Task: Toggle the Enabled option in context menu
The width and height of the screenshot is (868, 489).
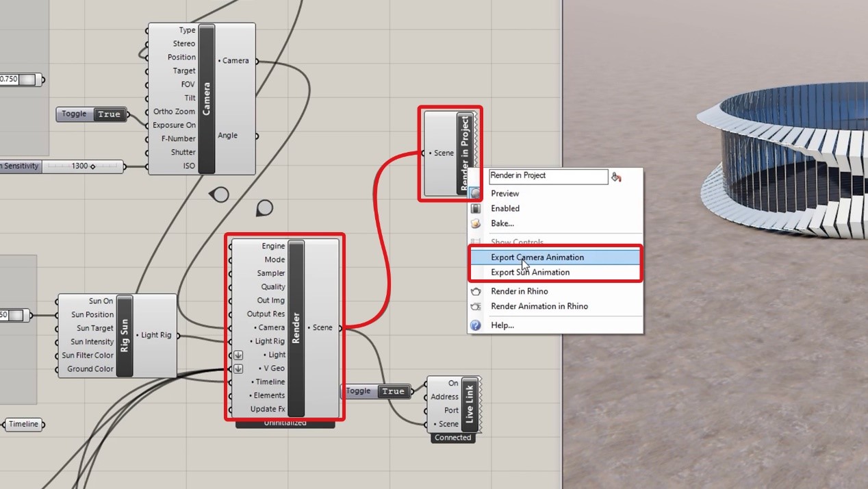Action: coord(505,208)
